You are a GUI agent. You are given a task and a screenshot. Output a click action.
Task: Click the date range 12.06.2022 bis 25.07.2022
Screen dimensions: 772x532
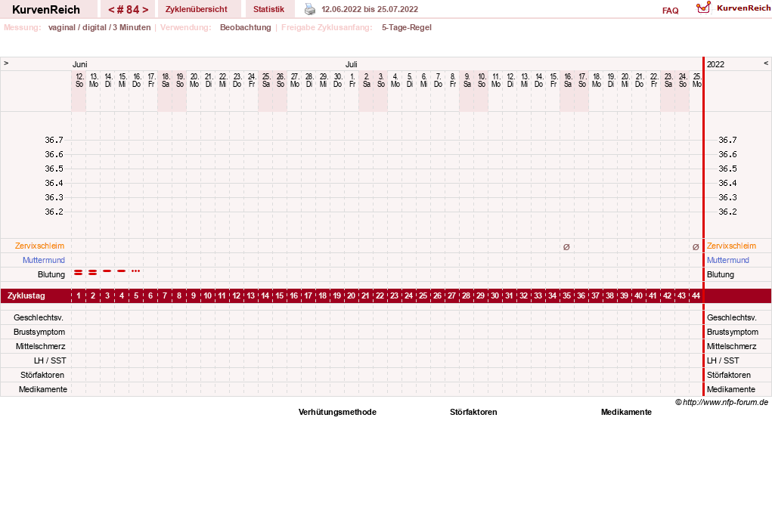click(x=370, y=9)
